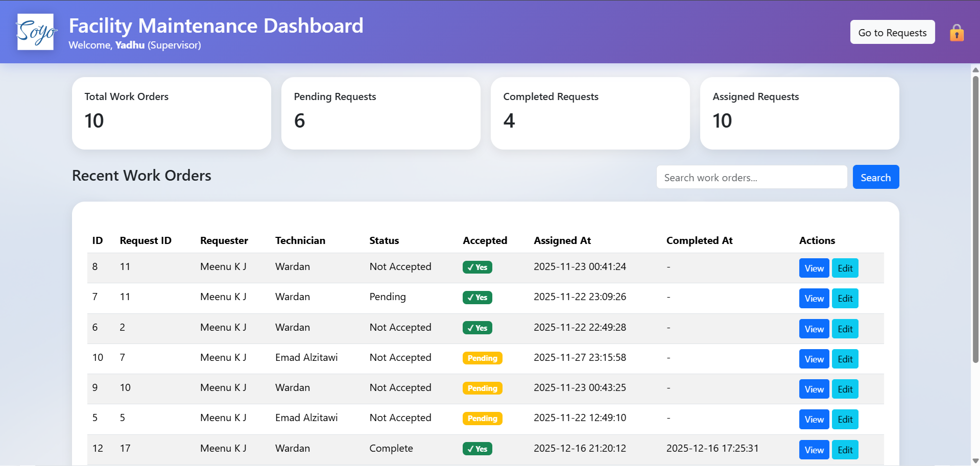Edit the completed work order ID 12
The width and height of the screenshot is (980, 466).
pos(845,450)
